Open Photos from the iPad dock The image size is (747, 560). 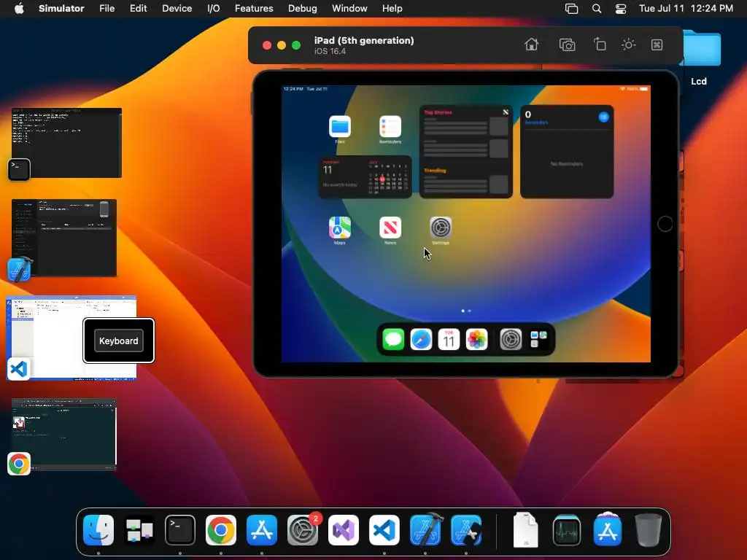pyautogui.click(x=477, y=340)
